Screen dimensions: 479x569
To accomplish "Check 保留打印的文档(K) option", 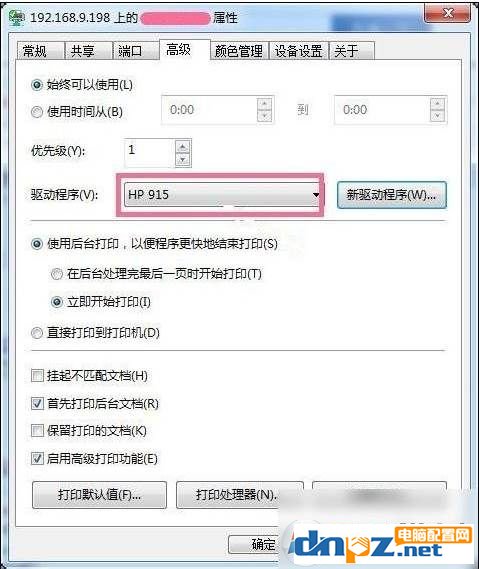I will 37,431.
